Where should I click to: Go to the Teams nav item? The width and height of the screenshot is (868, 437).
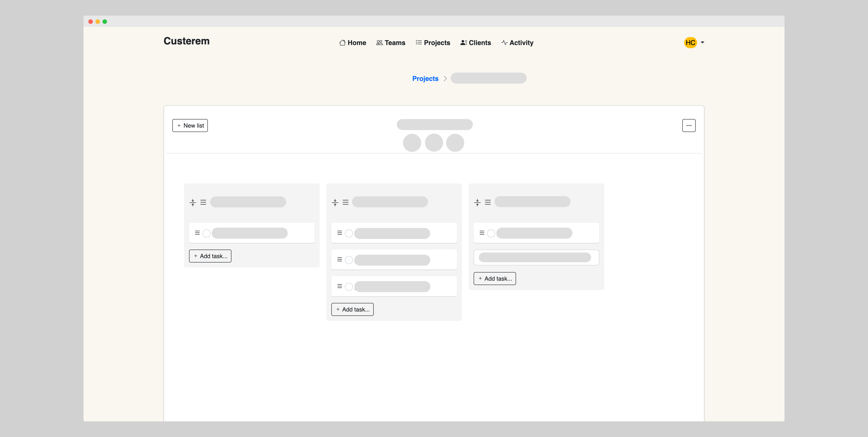[x=391, y=43]
